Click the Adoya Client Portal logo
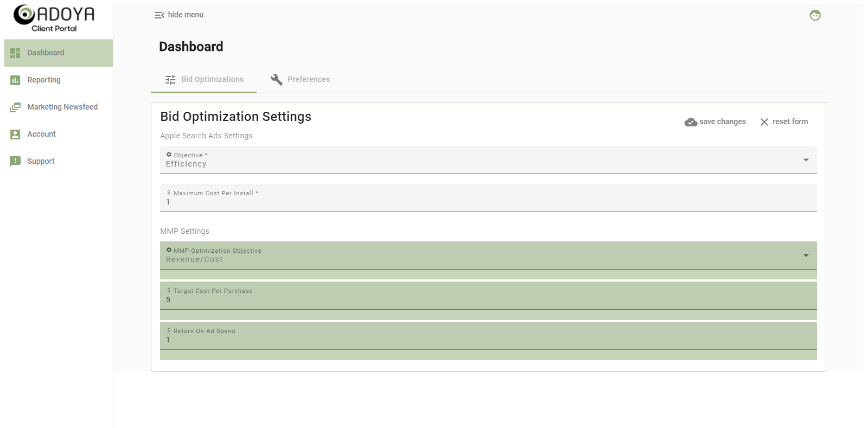Image resolution: width=868 pixels, height=428 pixels. point(54,18)
